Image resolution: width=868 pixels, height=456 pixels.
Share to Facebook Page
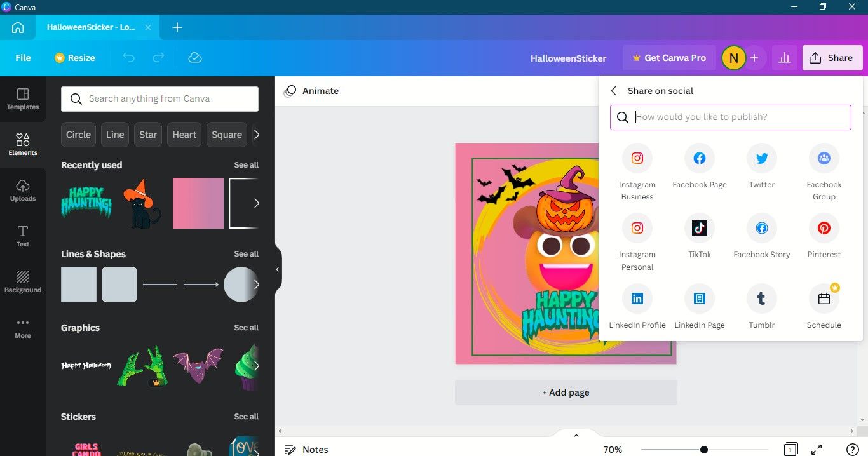700,167
